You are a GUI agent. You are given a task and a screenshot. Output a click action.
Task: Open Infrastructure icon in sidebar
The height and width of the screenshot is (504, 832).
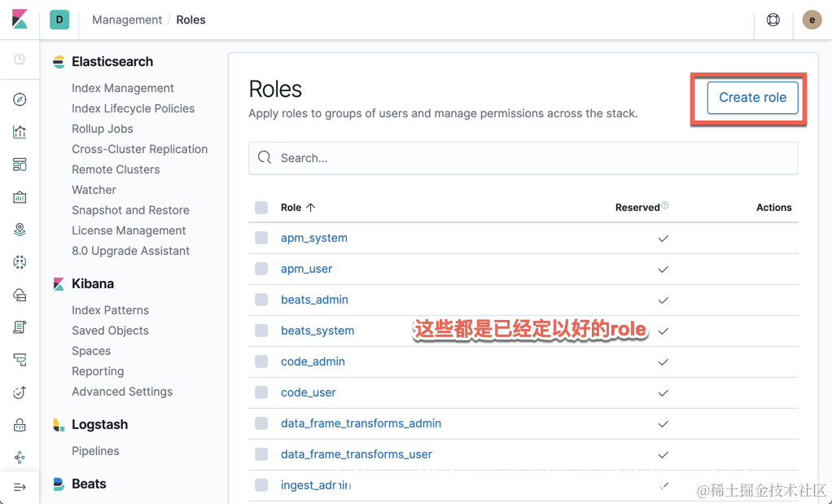pyautogui.click(x=20, y=295)
